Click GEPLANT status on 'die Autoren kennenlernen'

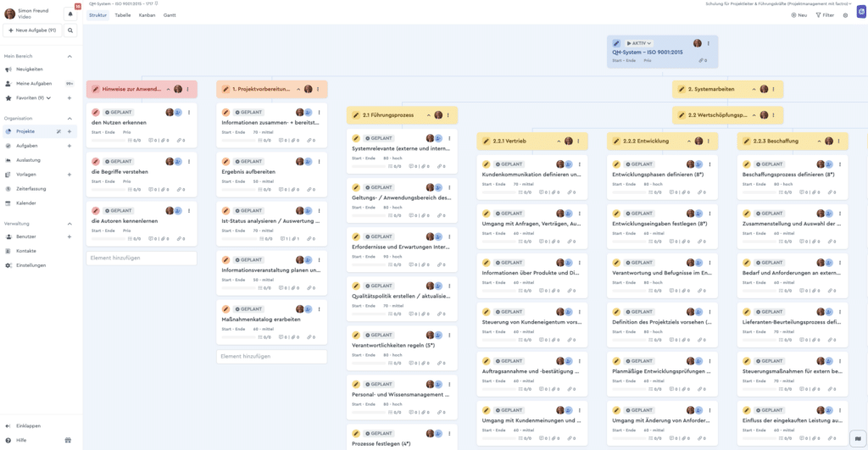coord(119,211)
